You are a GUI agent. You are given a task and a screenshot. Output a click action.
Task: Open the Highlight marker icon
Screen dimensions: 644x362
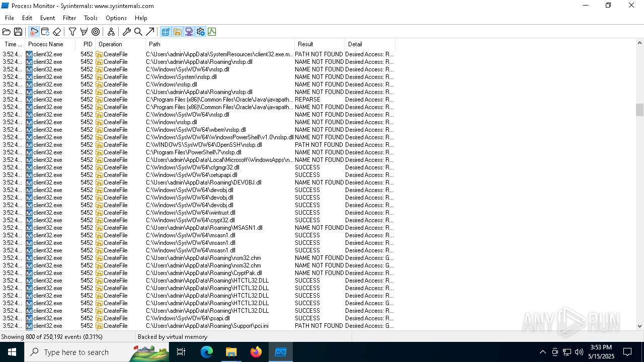pos(84,32)
